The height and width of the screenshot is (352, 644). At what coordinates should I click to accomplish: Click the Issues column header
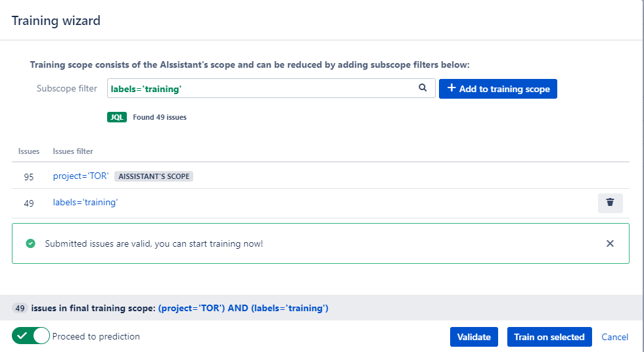pos(29,151)
